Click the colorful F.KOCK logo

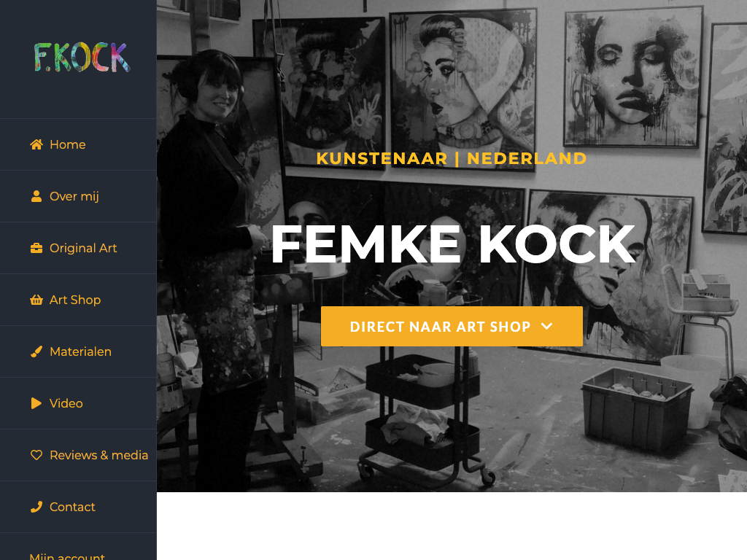click(x=82, y=58)
